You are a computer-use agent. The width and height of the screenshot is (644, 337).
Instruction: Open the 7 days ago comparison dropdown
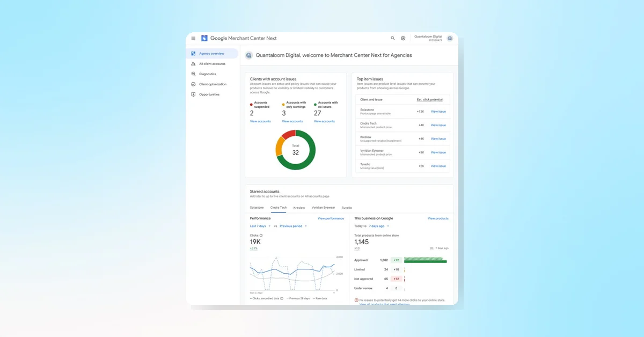[376, 226]
